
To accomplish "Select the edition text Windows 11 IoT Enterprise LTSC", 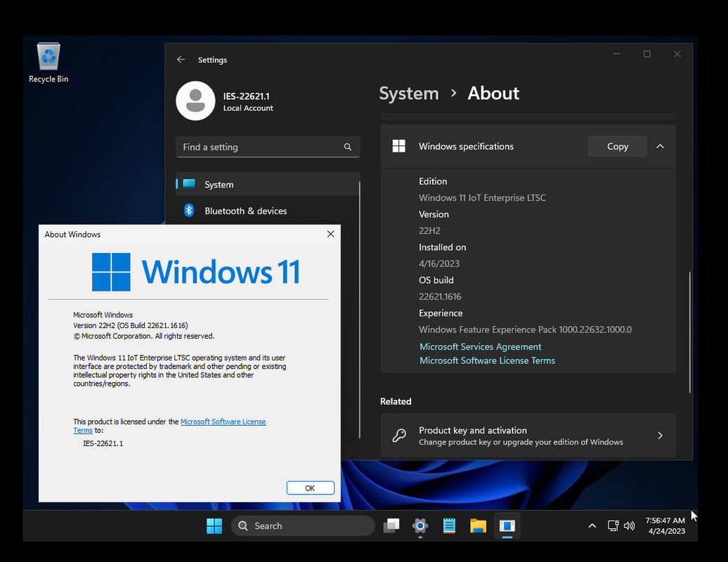I will [x=482, y=197].
